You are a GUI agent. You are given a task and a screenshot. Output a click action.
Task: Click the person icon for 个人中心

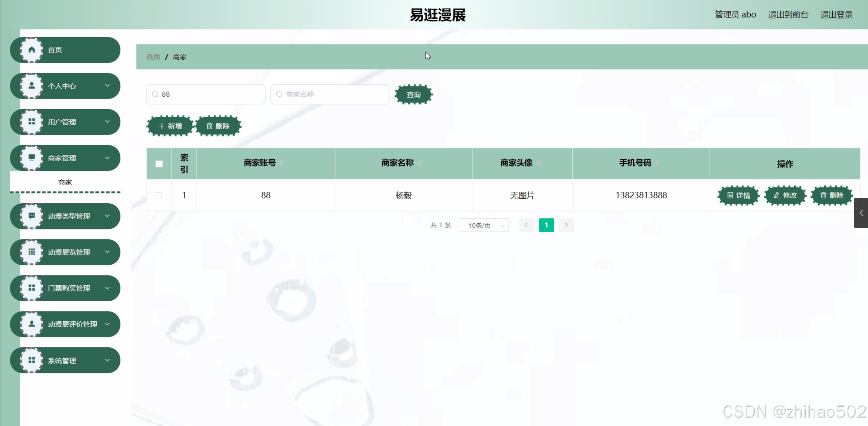[32, 86]
